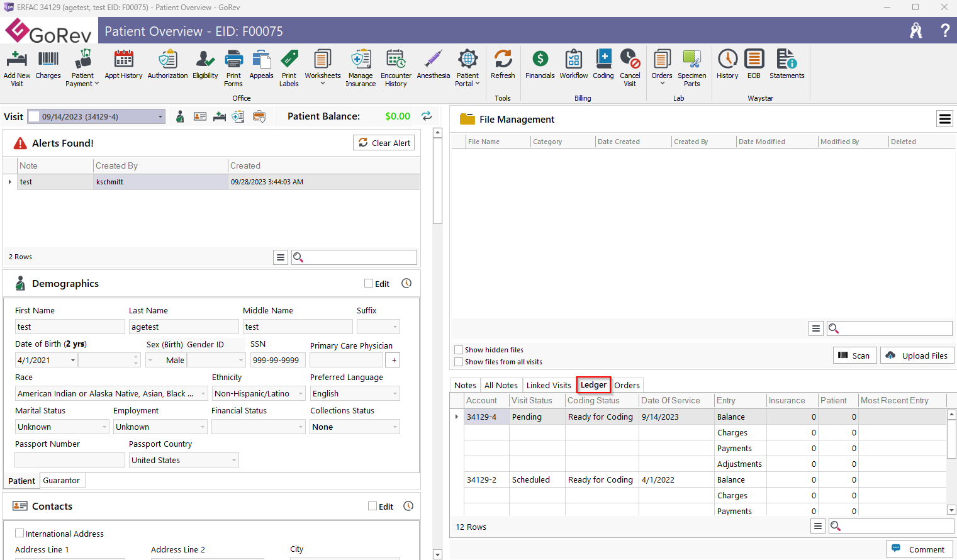
Task: Open Encounter History
Action: pyautogui.click(x=396, y=68)
